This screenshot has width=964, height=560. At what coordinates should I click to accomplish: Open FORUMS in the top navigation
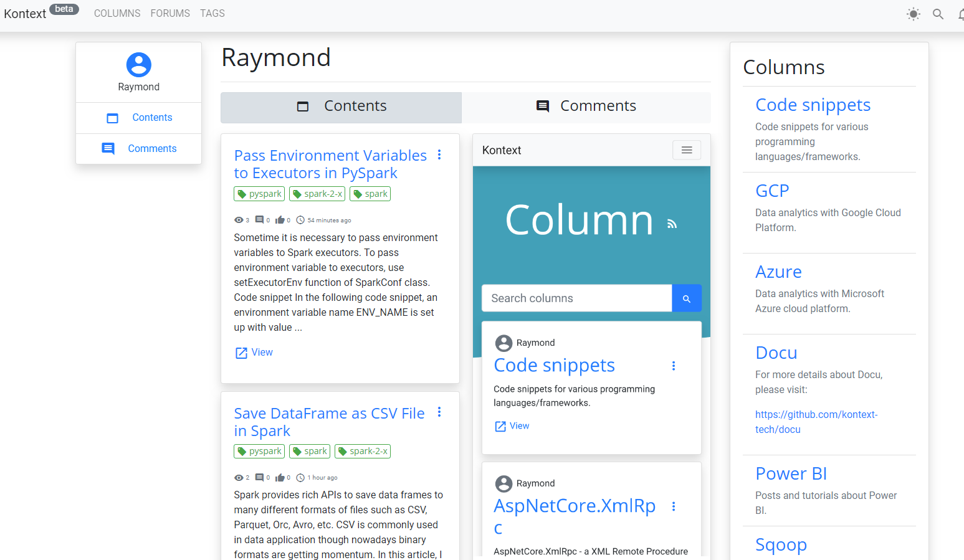(170, 13)
